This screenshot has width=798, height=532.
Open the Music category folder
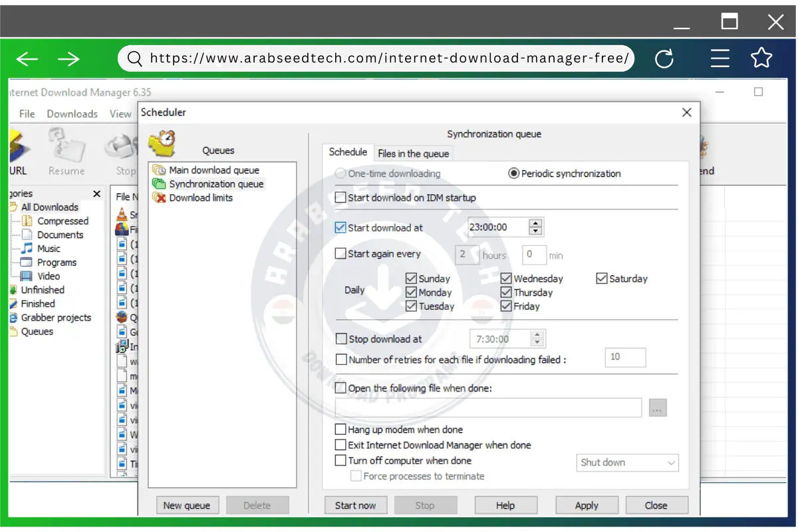[x=49, y=249]
